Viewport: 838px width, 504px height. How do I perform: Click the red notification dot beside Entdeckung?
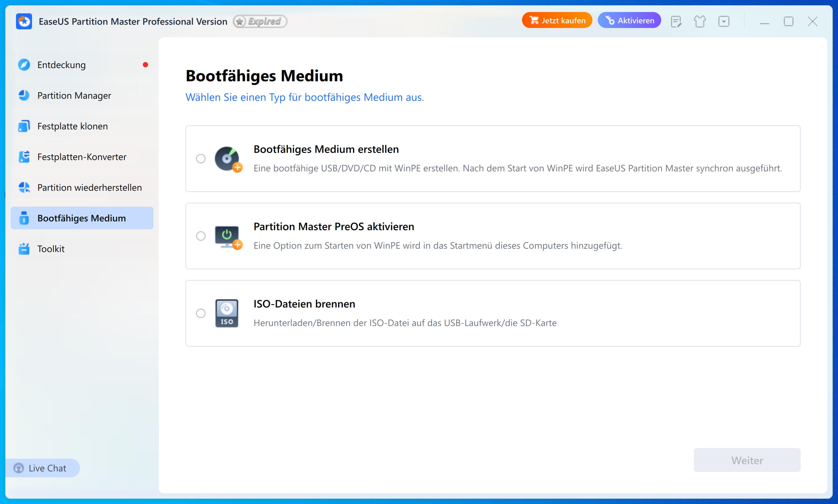click(145, 65)
